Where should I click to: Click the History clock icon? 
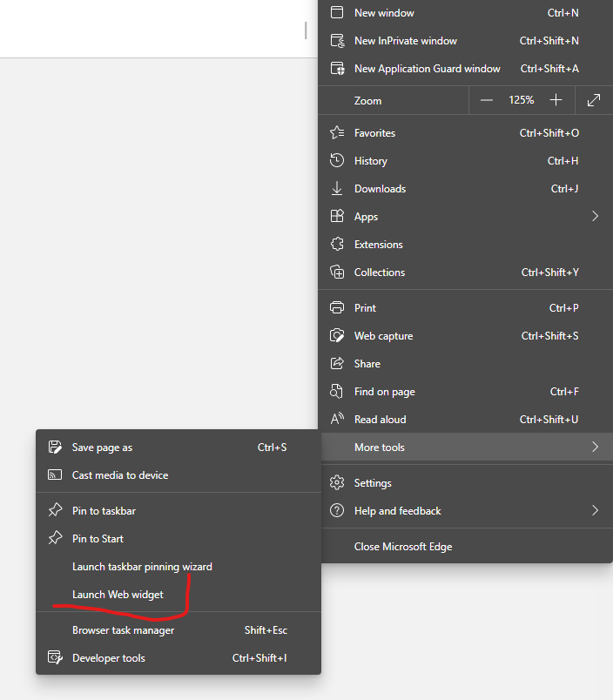(x=337, y=160)
